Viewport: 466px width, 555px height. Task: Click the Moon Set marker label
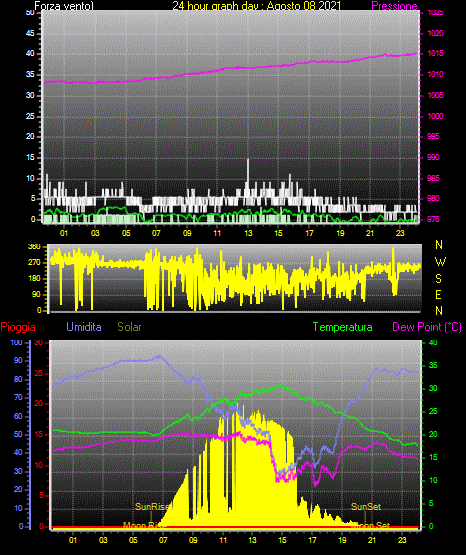pyautogui.click(x=371, y=525)
